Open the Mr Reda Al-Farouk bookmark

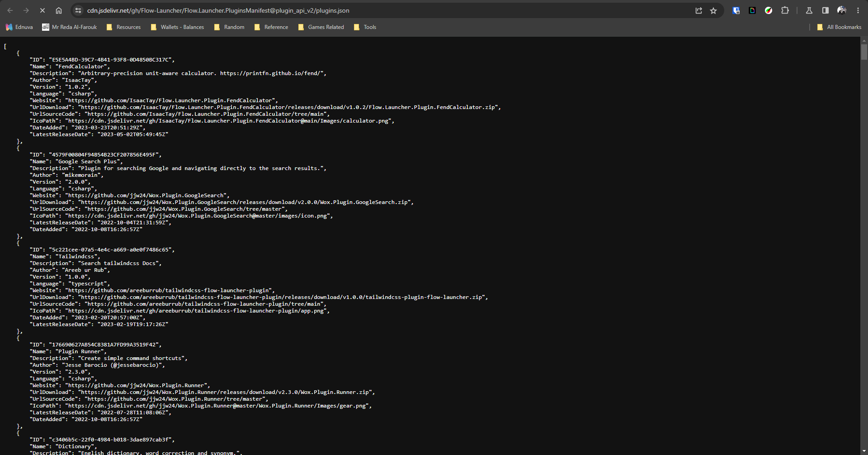pyautogui.click(x=70, y=27)
